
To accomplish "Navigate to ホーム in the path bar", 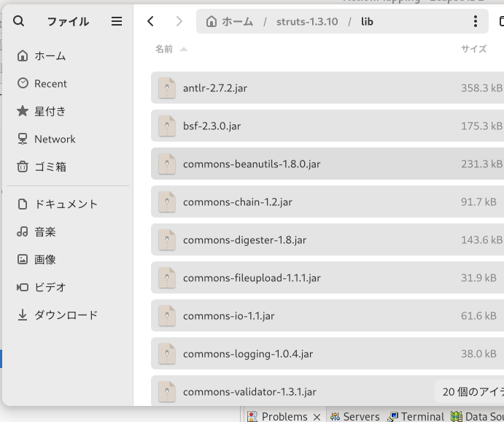I will [237, 22].
